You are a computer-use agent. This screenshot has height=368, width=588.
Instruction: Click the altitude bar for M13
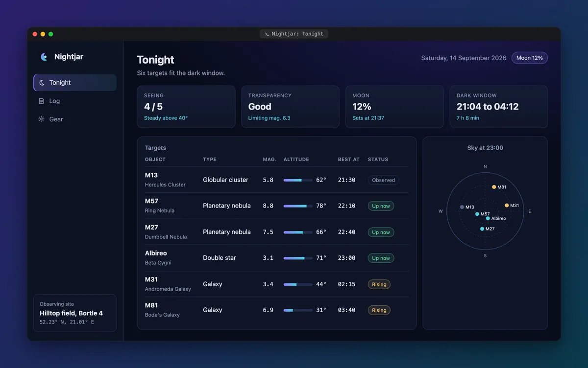tap(298, 180)
